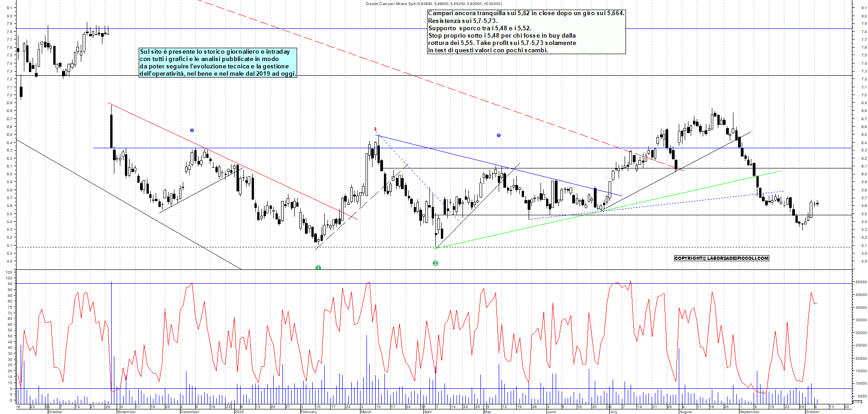Select the red down arrow above the March peak
Viewport: 868px width, 414px height.
375,129
